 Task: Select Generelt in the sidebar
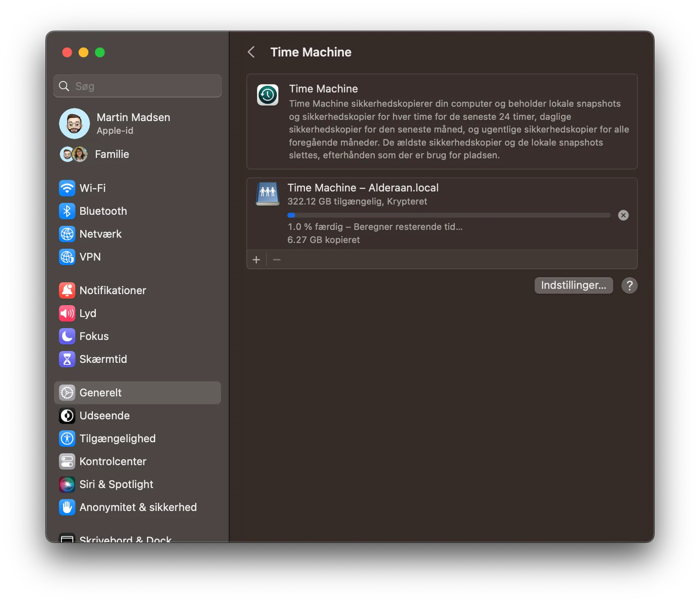(100, 392)
